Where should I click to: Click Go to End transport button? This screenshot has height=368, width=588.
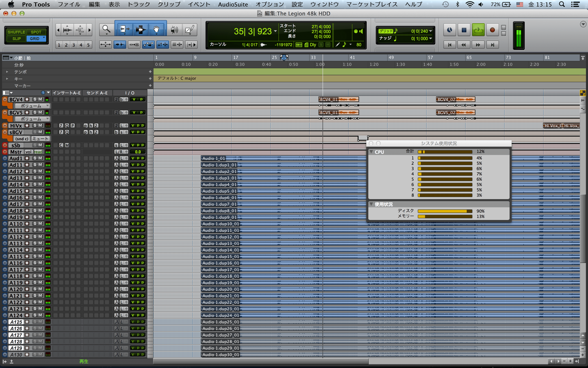click(x=492, y=45)
